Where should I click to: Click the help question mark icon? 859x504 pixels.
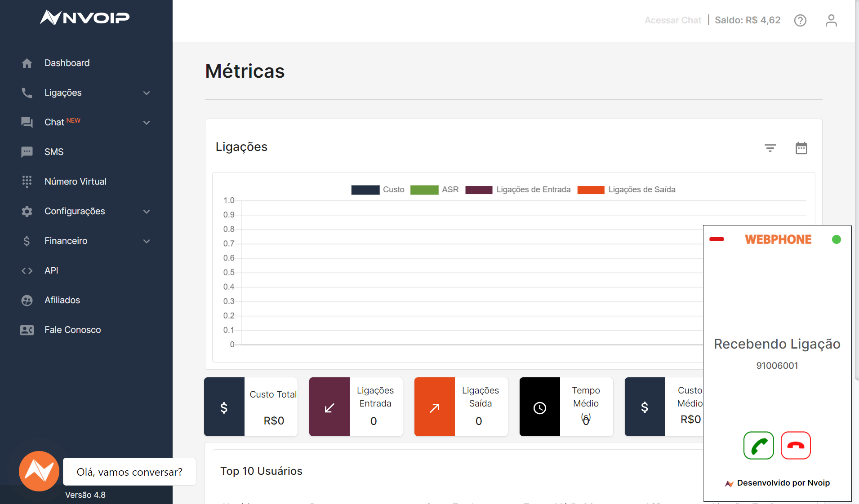point(800,20)
